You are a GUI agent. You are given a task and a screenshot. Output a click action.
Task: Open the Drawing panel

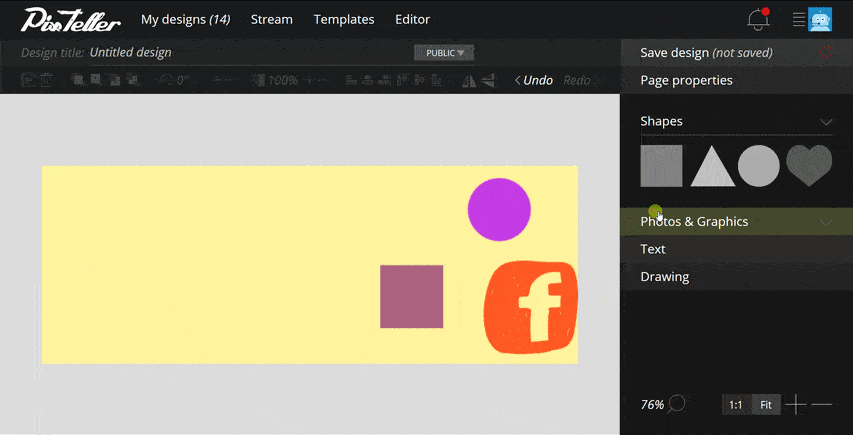pos(737,277)
